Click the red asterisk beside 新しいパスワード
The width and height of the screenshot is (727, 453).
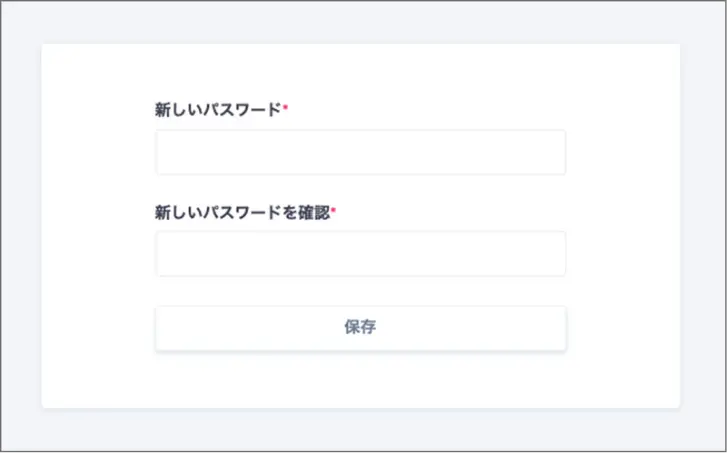click(285, 108)
